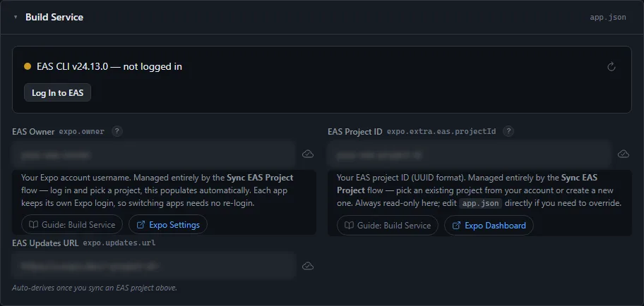Viewport: 644px width, 306px height.
Task: Click the cloud sync icon beside EAS Project ID
Action: (x=624, y=154)
